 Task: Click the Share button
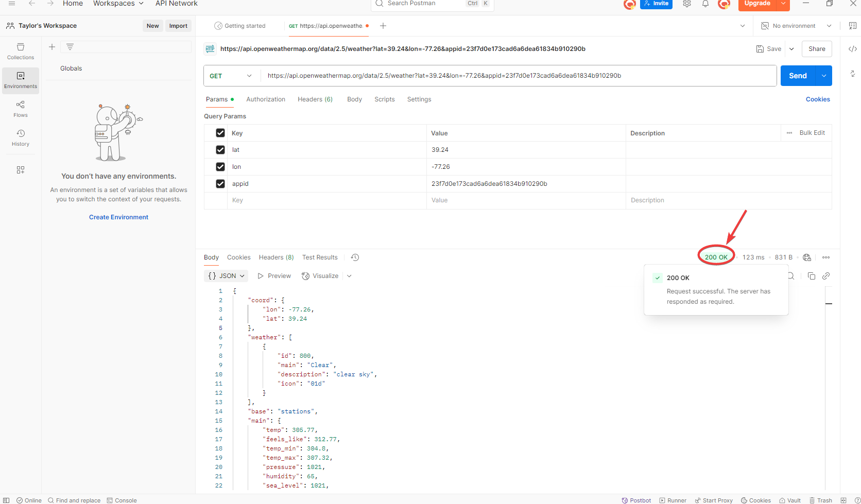pos(817,49)
